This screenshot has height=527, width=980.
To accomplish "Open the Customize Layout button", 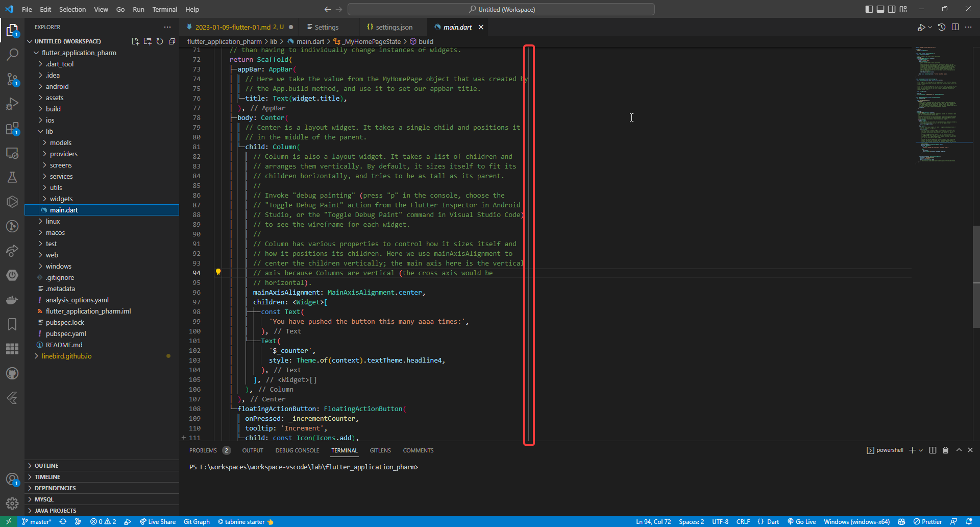I will (903, 9).
